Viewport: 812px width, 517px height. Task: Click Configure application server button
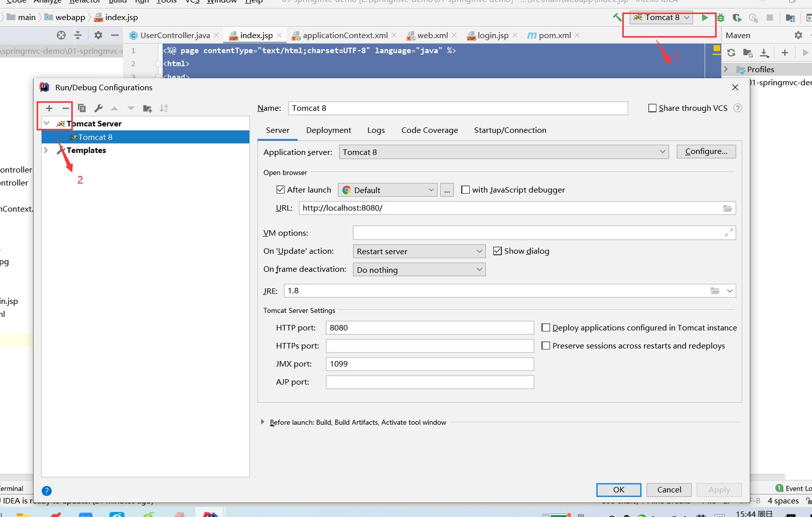point(706,151)
